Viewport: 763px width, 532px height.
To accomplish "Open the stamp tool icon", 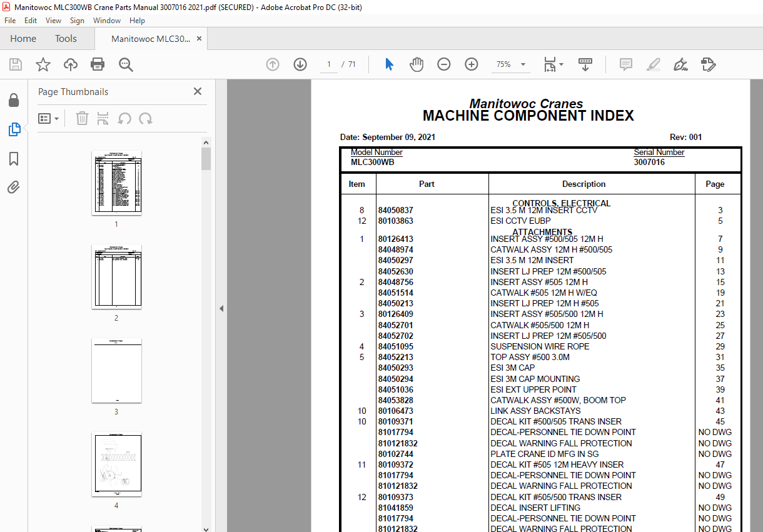I will pyautogui.click(x=708, y=64).
